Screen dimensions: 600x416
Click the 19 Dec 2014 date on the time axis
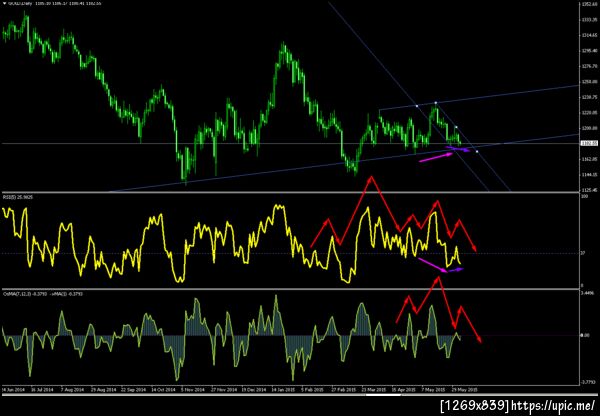254,389
